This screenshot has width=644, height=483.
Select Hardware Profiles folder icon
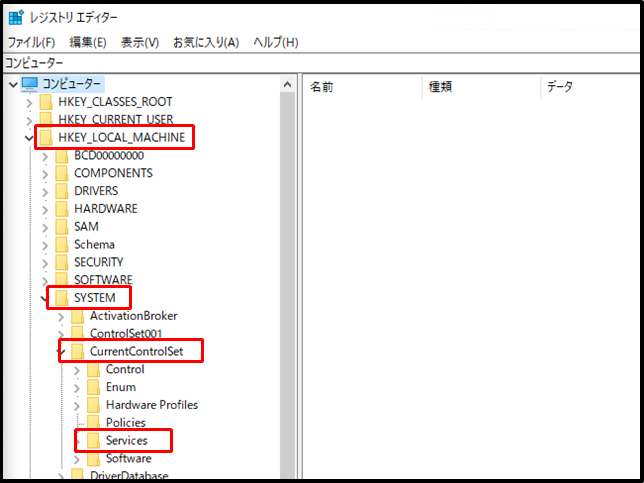click(x=94, y=405)
